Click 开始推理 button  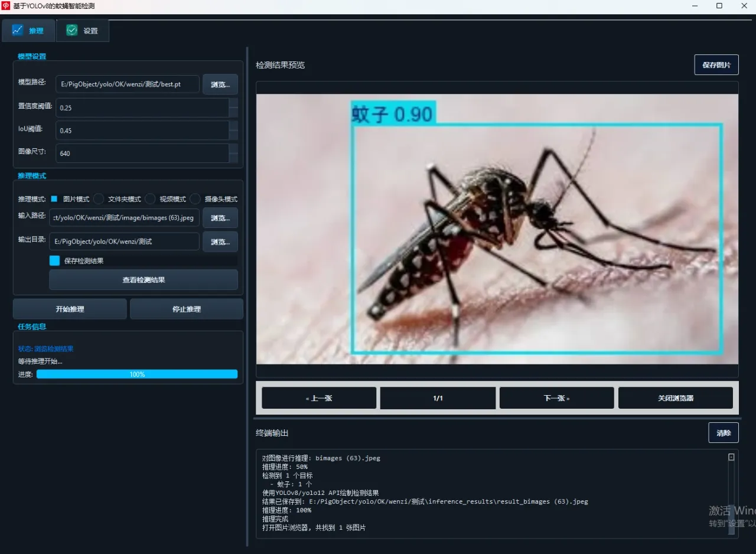coord(70,309)
